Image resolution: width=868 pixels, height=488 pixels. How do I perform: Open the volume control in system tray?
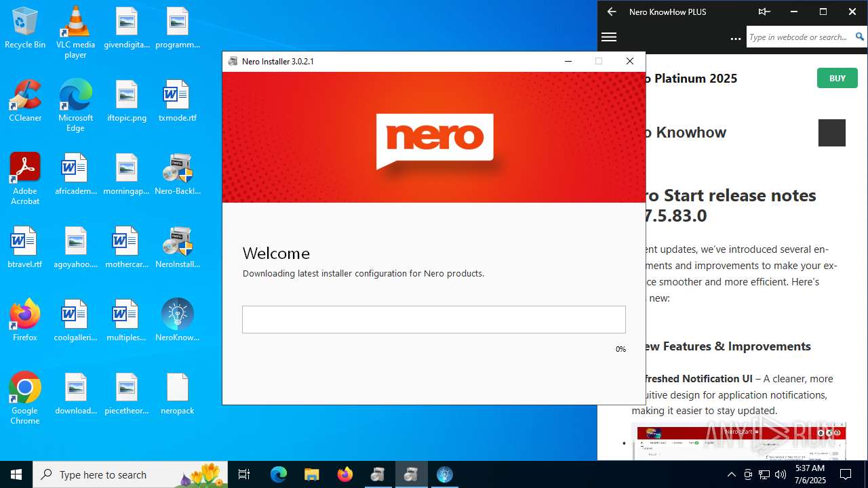pyautogui.click(x=781, y=474)
